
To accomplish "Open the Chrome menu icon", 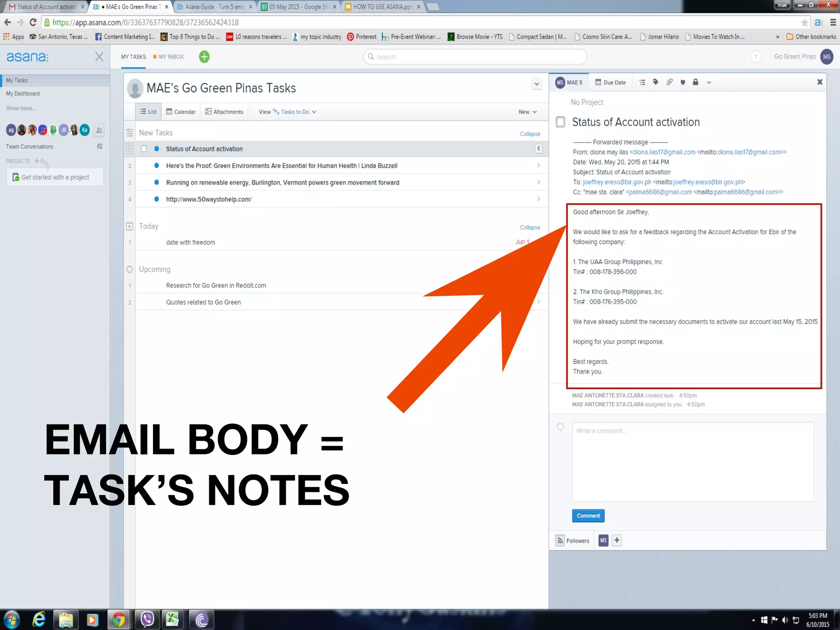I will click(833, 23).
